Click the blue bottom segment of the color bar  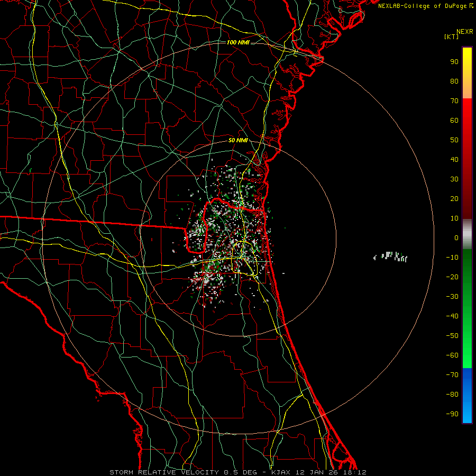click(x=467, y=395)
